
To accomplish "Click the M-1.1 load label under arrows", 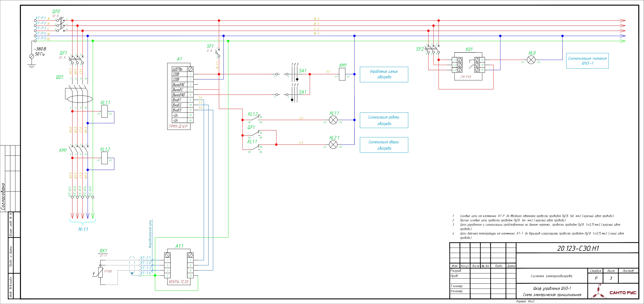I will coord(83,230).
